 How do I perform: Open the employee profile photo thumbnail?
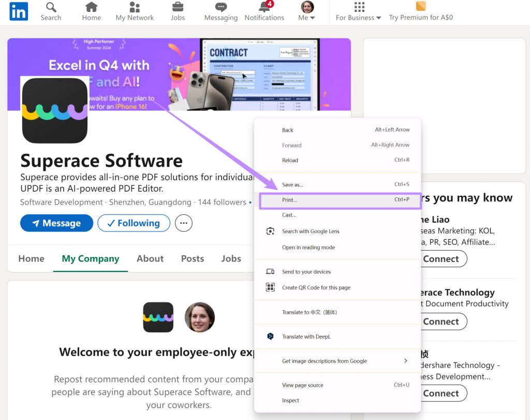click(199, 317)
